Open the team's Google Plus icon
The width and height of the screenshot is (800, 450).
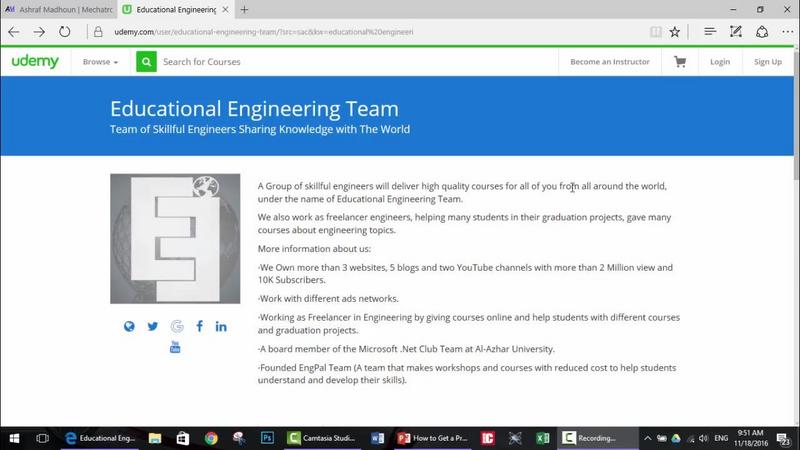point(177,327)
